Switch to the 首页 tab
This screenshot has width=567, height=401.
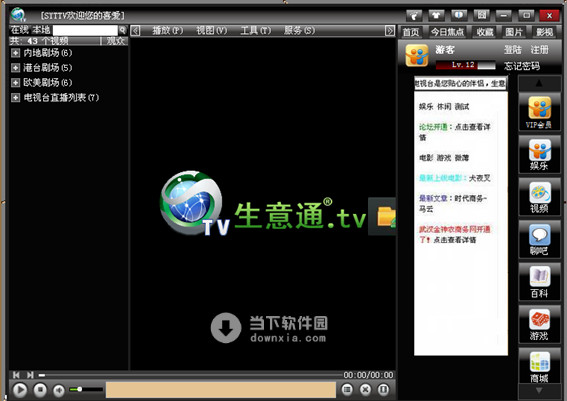coord(411,32)
